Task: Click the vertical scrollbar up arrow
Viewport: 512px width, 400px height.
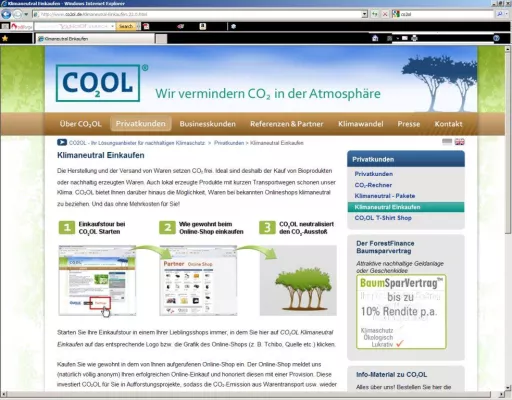Action: (508, 49)
